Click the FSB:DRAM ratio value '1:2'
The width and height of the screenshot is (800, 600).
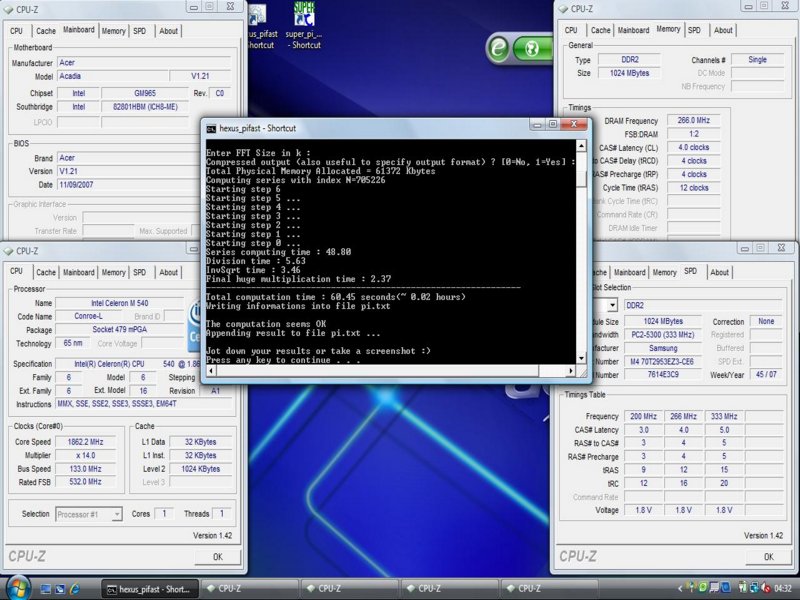[x=693, y=134]
